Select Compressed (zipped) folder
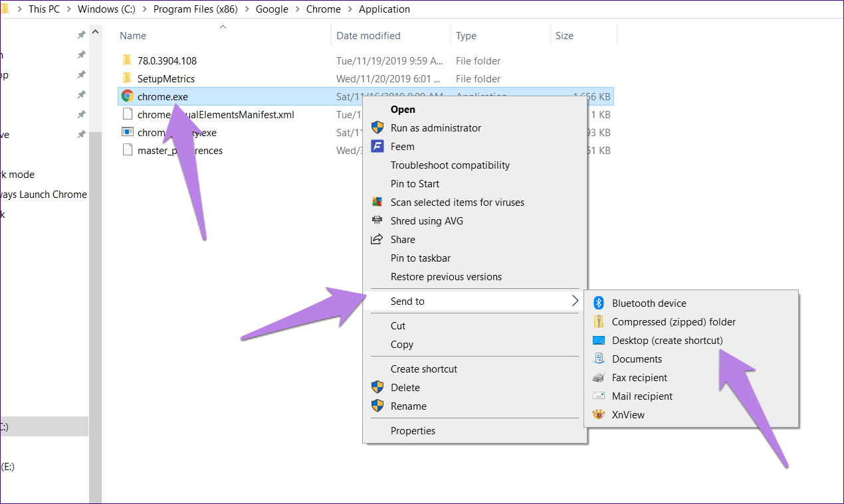The image size is (844, 504). (x=674, y=322)
